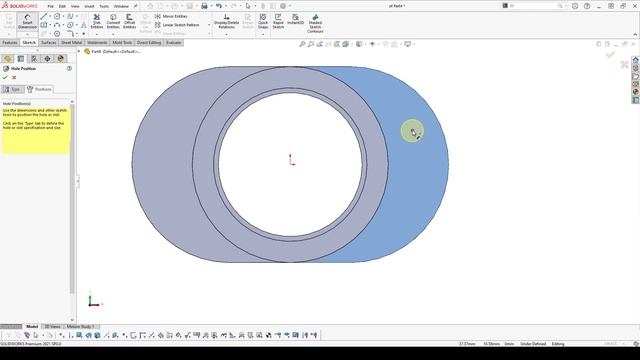
Task: Select the Spline sketch tool
Action: 70,16
